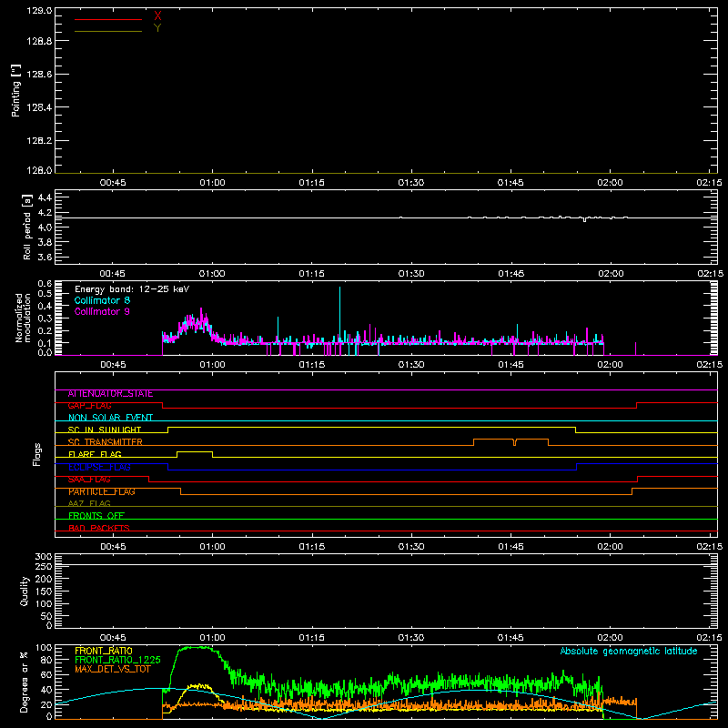728x728 pixels.
Task: Click the ECLIPSE_FLAG label
Action: click(99, 467)
